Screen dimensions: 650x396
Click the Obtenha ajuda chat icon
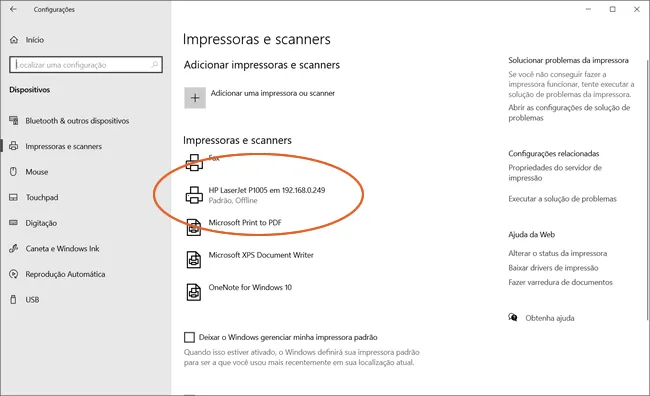pos(513,318)
